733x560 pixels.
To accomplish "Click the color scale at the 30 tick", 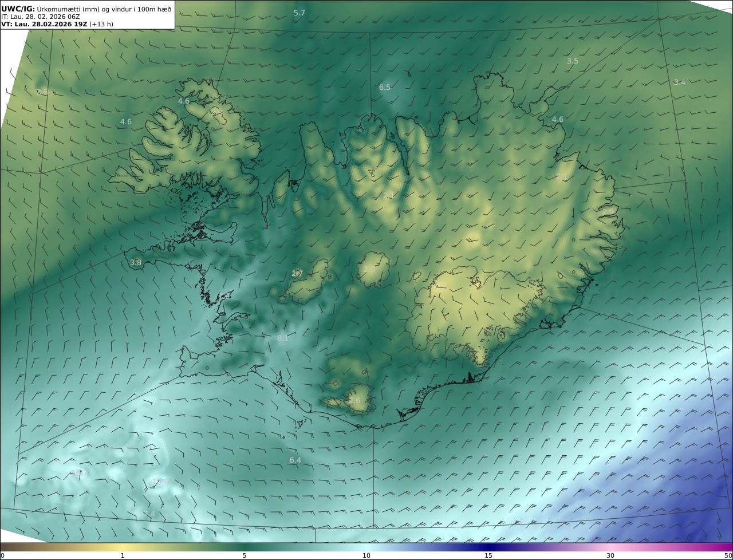I will 610,555.
